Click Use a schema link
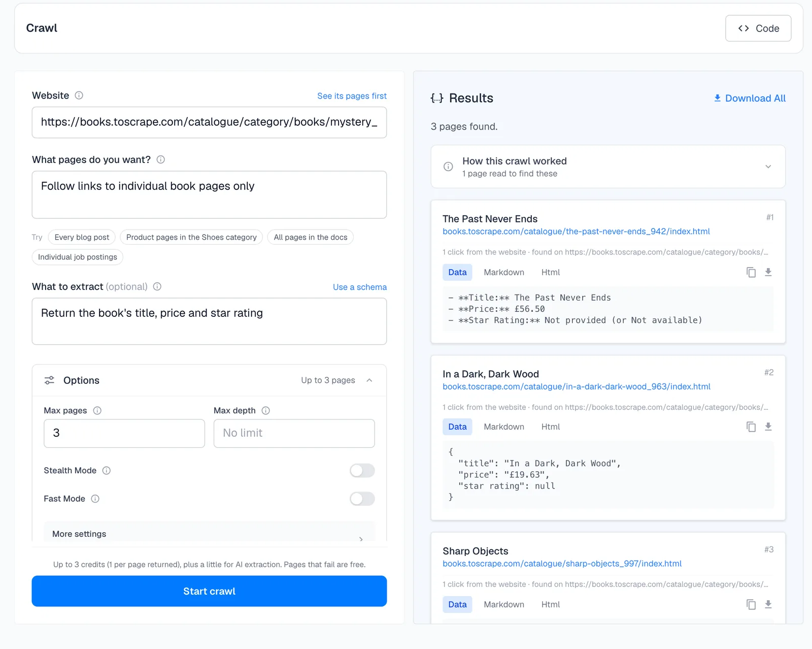 360,287
